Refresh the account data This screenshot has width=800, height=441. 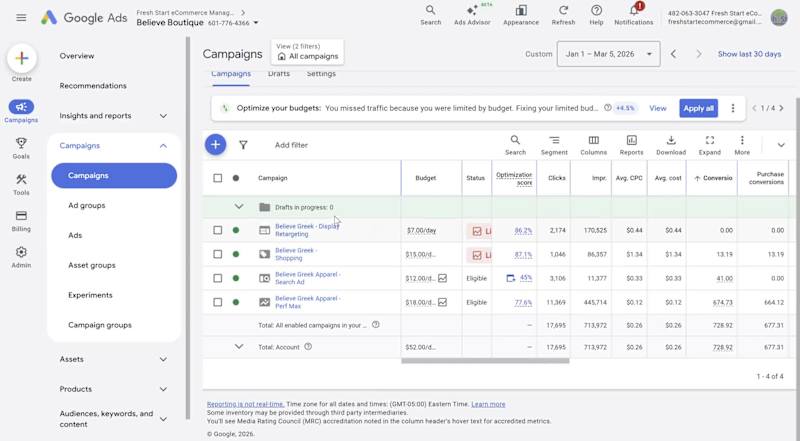coord(563,15)
